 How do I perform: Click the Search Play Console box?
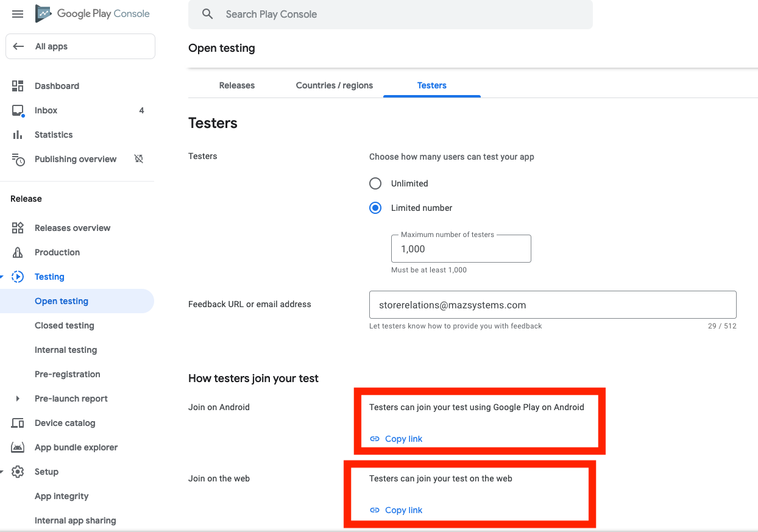[x=390, y=14]
